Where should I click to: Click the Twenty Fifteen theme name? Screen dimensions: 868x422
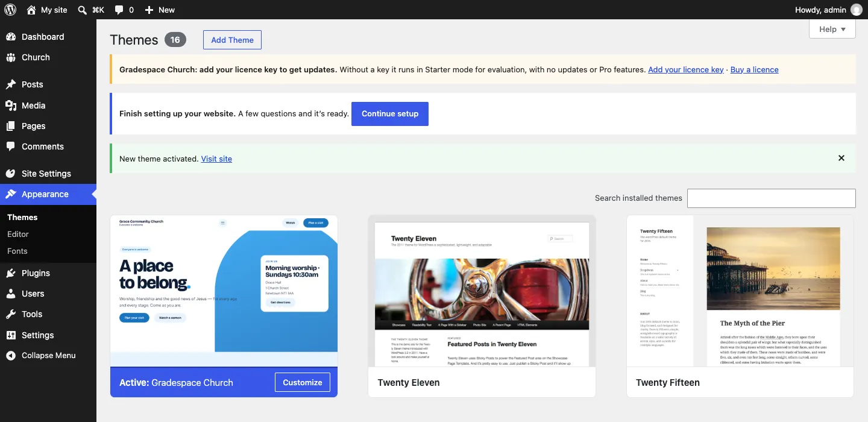click(668, 382)
